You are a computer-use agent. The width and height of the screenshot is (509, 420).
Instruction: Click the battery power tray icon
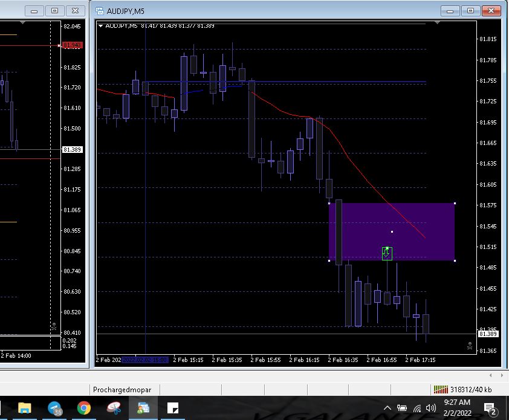point(402,408)
